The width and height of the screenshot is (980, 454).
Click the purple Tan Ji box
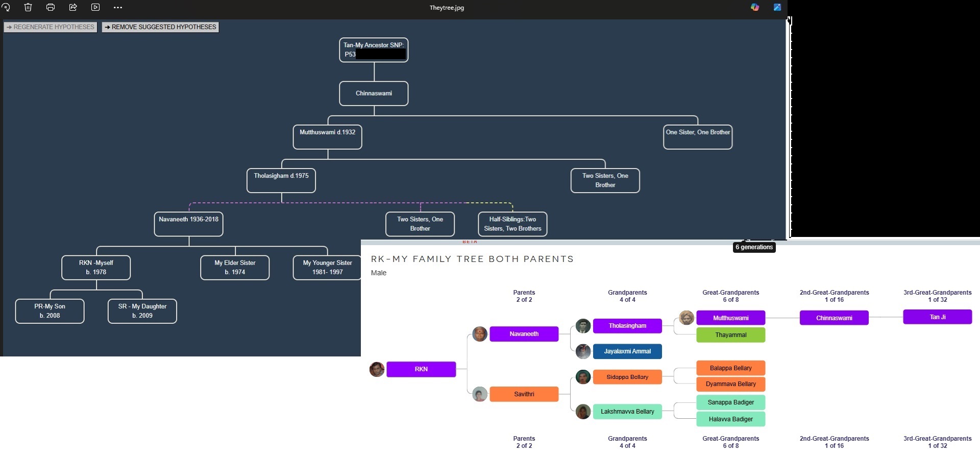click(938, 317)
